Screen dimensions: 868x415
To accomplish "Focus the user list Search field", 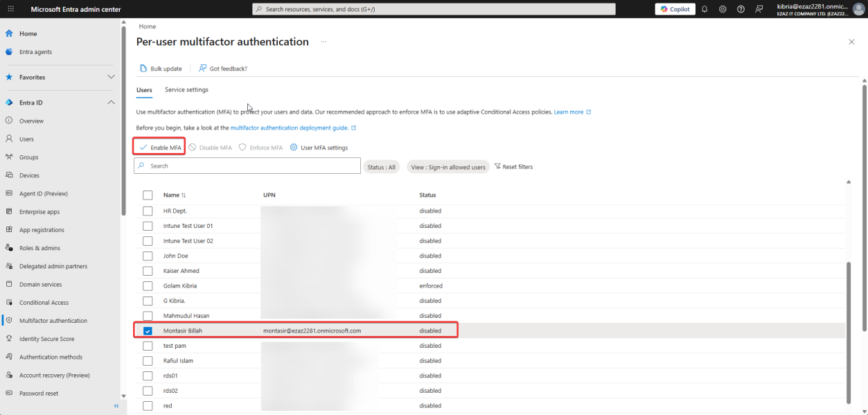I will 247,166.
